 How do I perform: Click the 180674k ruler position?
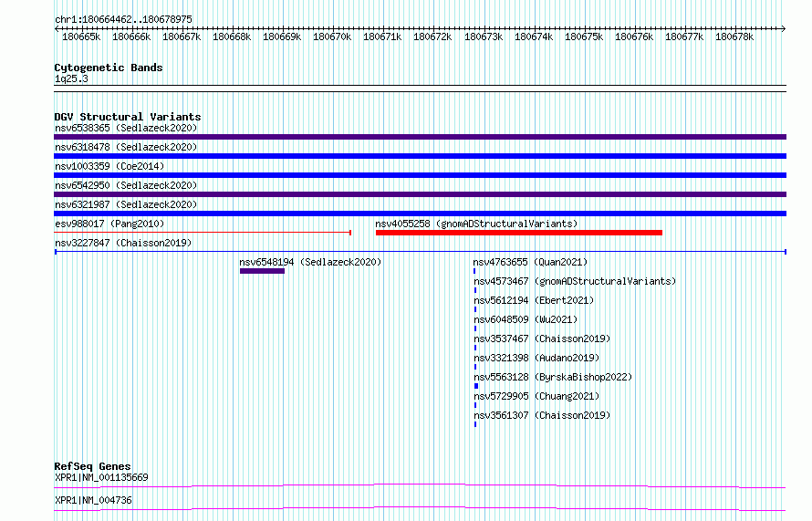[x=534, y=36]
